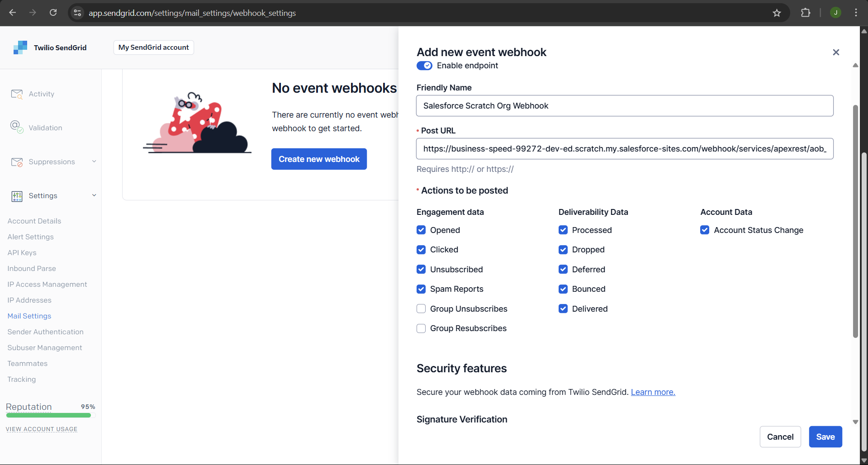Expand the Suppressions menu chevron

click(94, 161)
